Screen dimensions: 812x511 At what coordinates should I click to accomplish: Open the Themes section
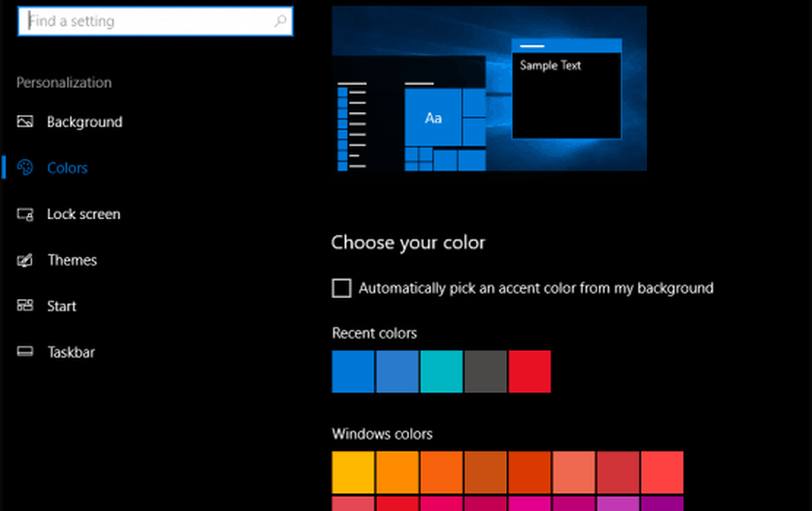click(x=71, y=261)
